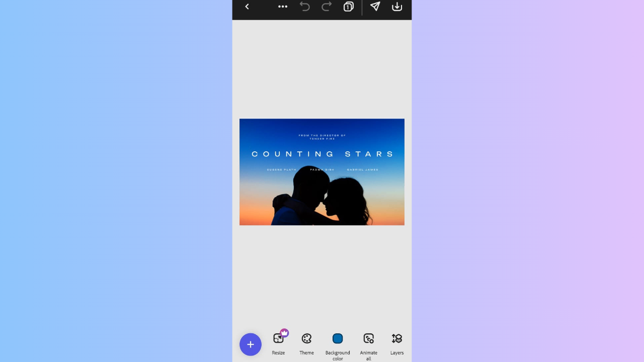
Task: Open the Resize tool
Action: click(278, 338)
